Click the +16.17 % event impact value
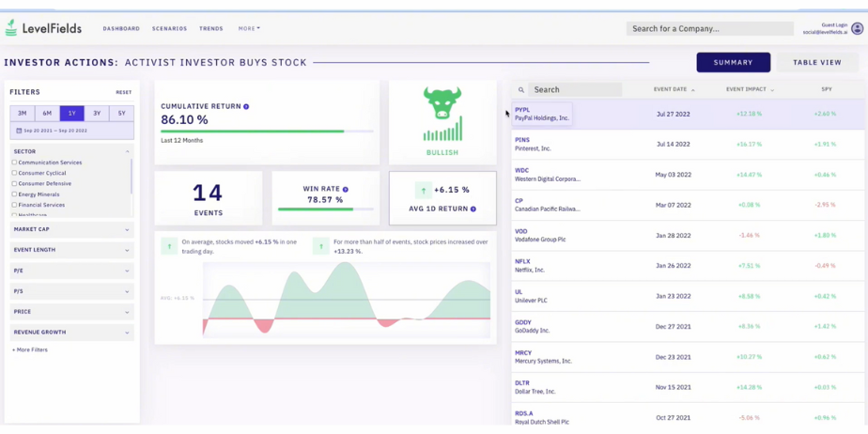 [749, 145]
